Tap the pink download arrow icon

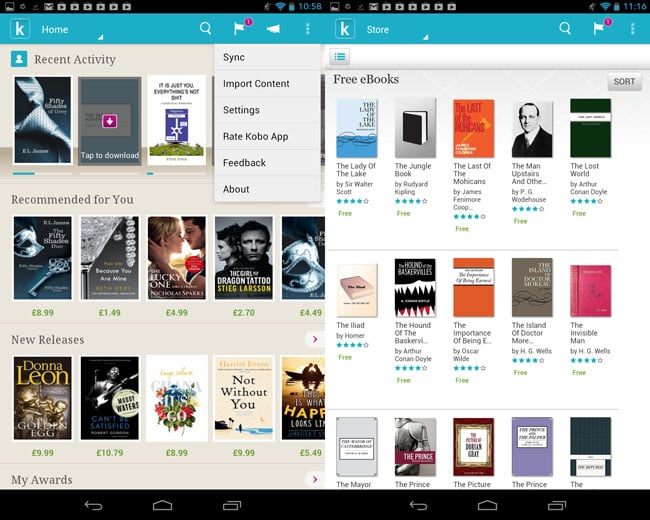point(109,121)
